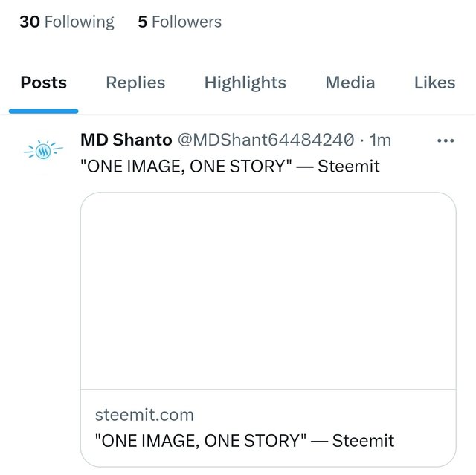
Task: Switch to the Replies tab
Action: click(x=135, y=83)
